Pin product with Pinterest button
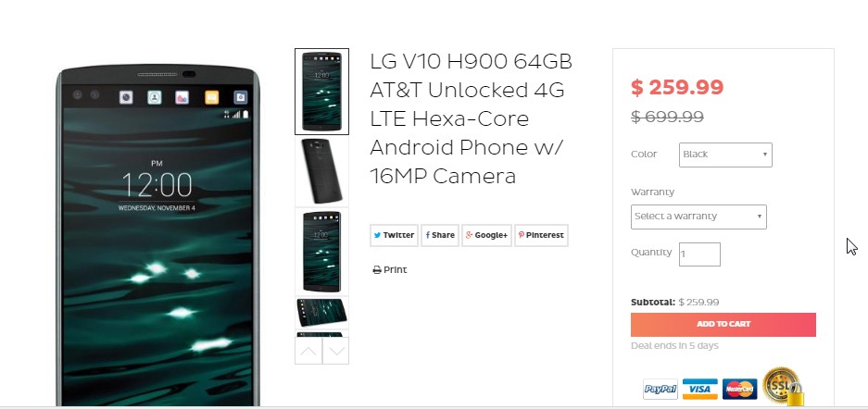Viewport: 868px width, 409px height. click(541, 235)
